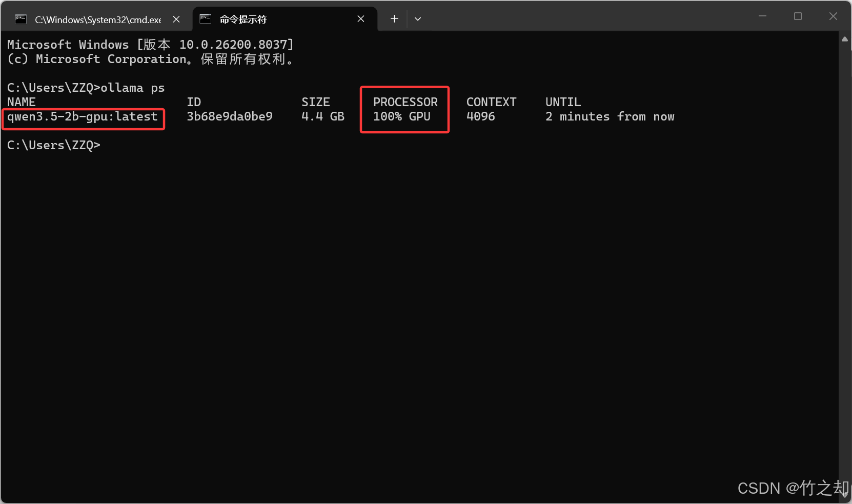
Task: Click the size value 4.4 GB
Action: click(323, 117)
